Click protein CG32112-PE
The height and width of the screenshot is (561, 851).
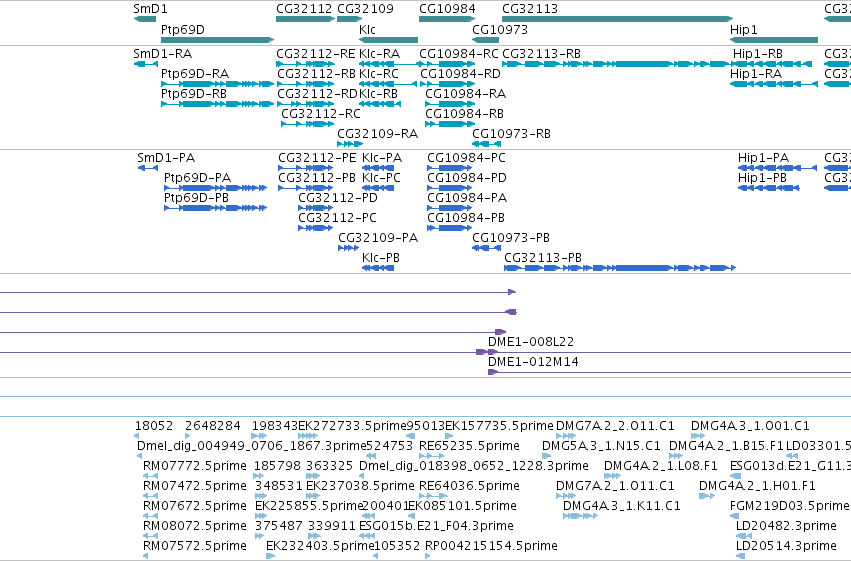tap(317, 158)
